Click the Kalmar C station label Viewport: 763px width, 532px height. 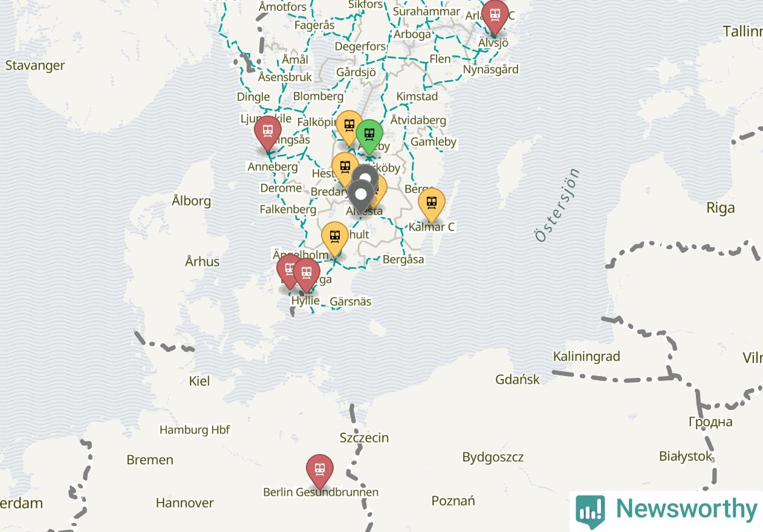click(x=432, y=227)
